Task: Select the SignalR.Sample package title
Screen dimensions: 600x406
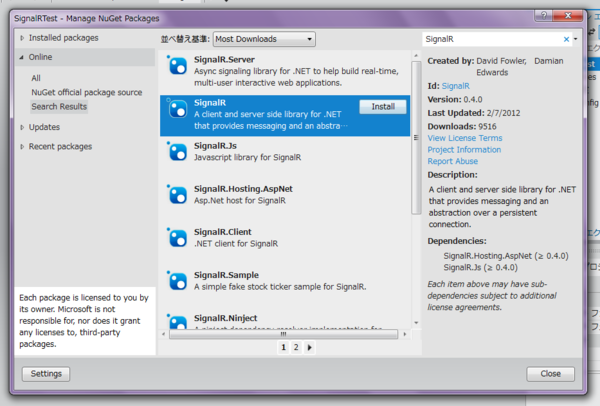Action: click(226, 275)
